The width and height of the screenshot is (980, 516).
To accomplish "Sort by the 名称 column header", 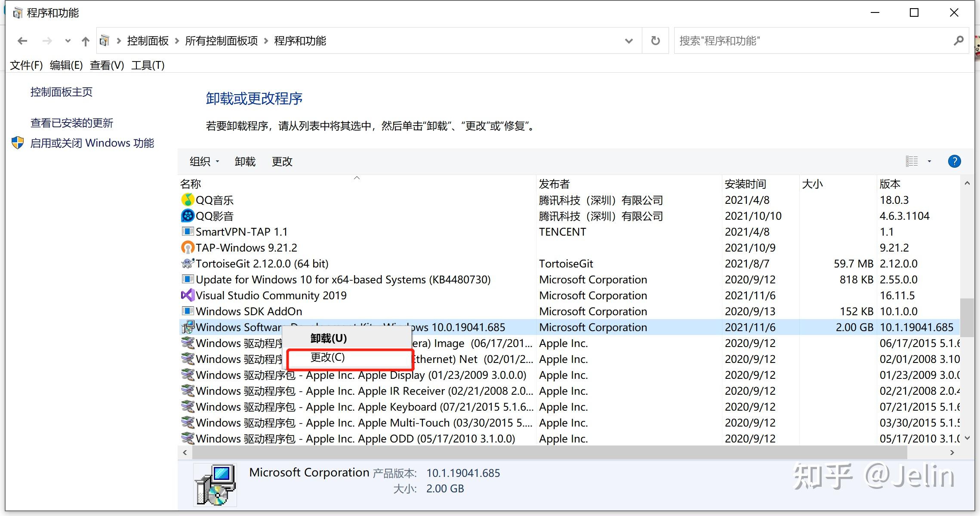I will (357, 184).
